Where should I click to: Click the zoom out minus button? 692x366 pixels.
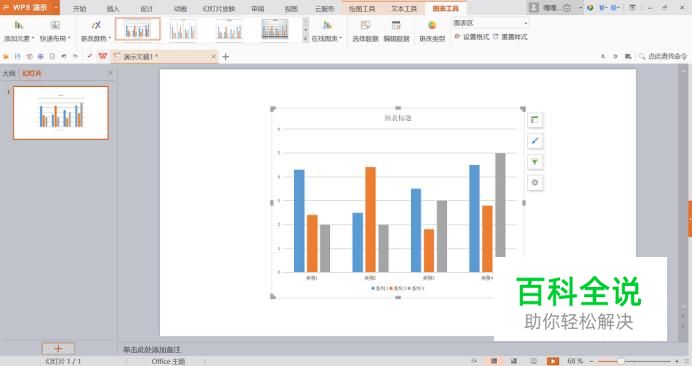[x=591, y=361]
